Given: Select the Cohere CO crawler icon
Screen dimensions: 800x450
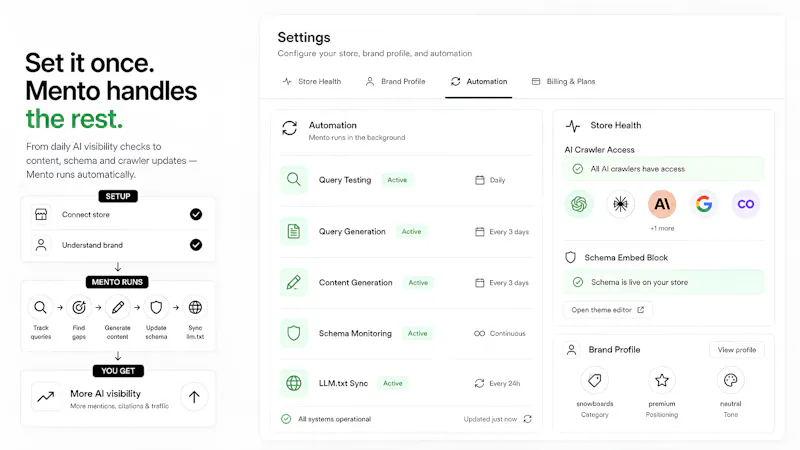Looking at the screenshot, I should (745, 204).
